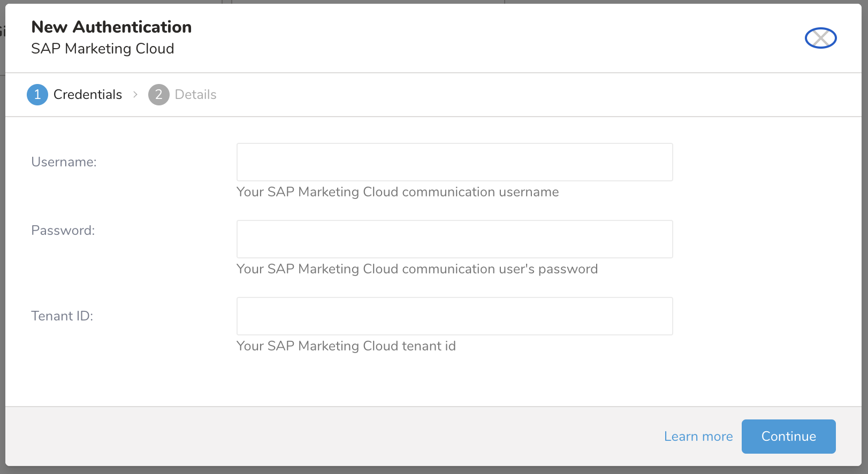
Task: Click the chevron between wizard steps
Action: click(135, 95)
